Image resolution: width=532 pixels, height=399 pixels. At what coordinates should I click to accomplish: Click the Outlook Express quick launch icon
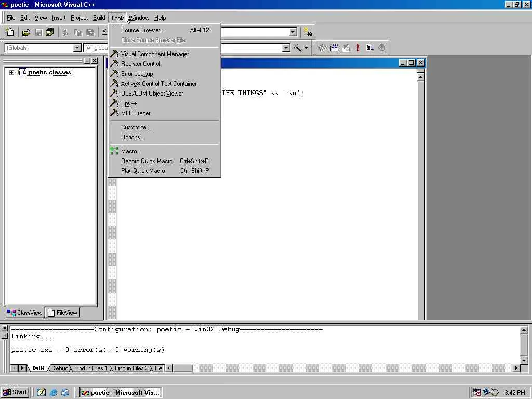click(x=65, y=393)
